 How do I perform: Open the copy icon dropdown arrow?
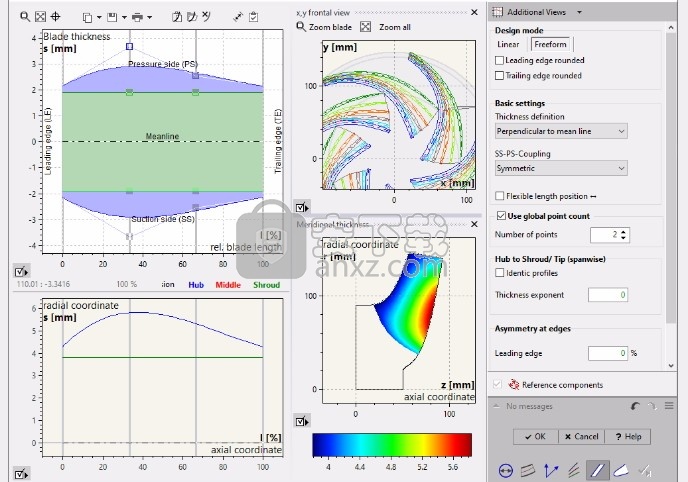(x=99, y=18)
